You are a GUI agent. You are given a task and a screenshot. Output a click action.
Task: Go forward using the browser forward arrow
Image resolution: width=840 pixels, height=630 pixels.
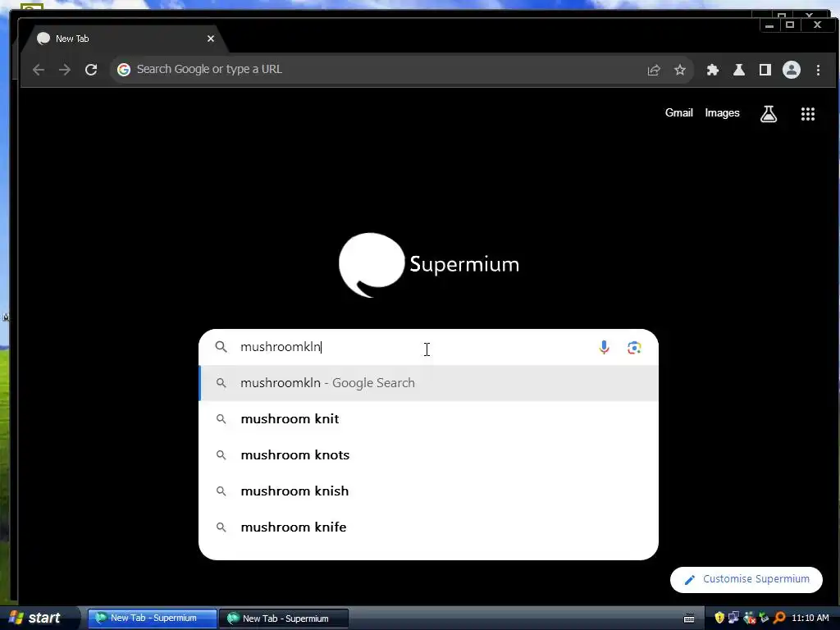[x=65, y=70]
